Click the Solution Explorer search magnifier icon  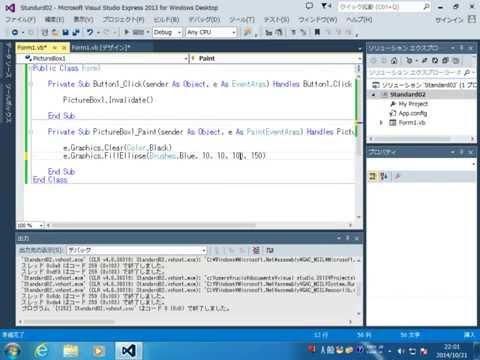point(467,72)
